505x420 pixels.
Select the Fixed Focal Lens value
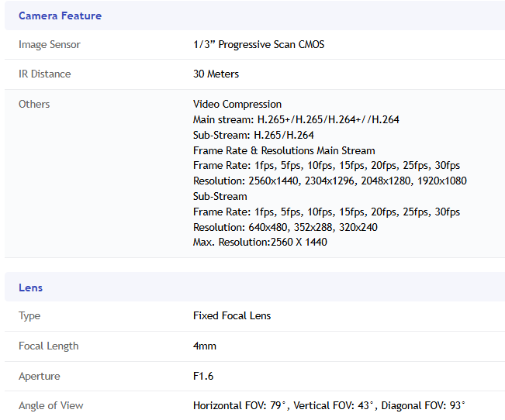[232, 316]
